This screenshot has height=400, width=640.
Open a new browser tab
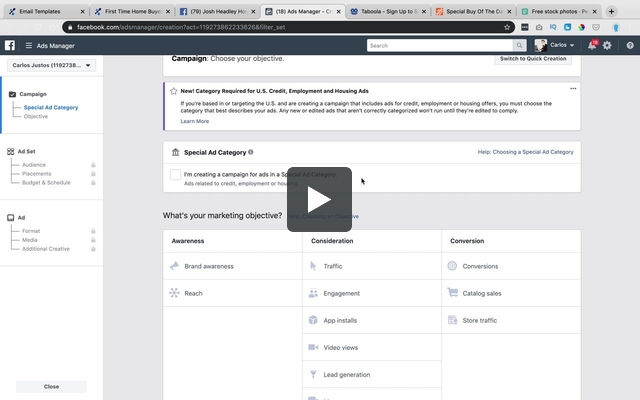coord(611,11)
